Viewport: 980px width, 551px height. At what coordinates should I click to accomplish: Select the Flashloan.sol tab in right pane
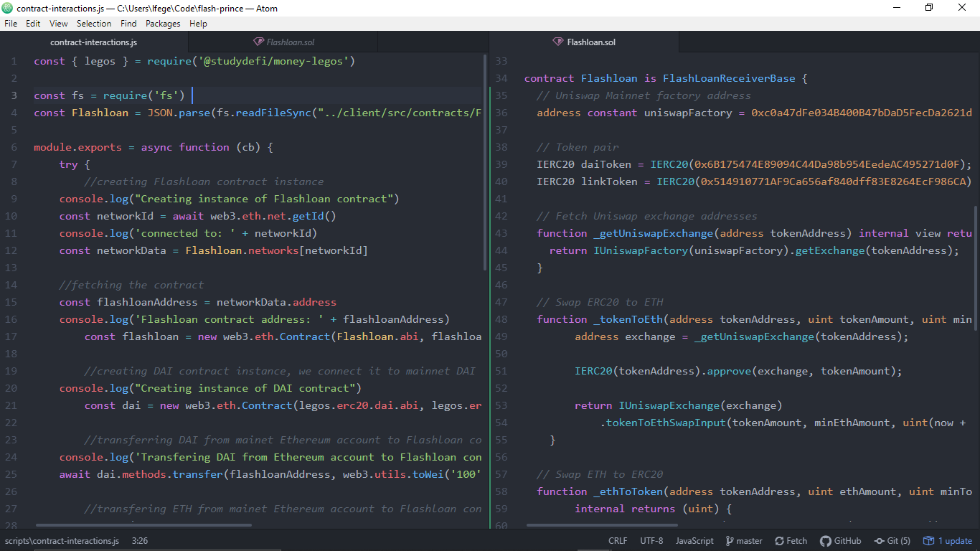(x=584, y=42)
